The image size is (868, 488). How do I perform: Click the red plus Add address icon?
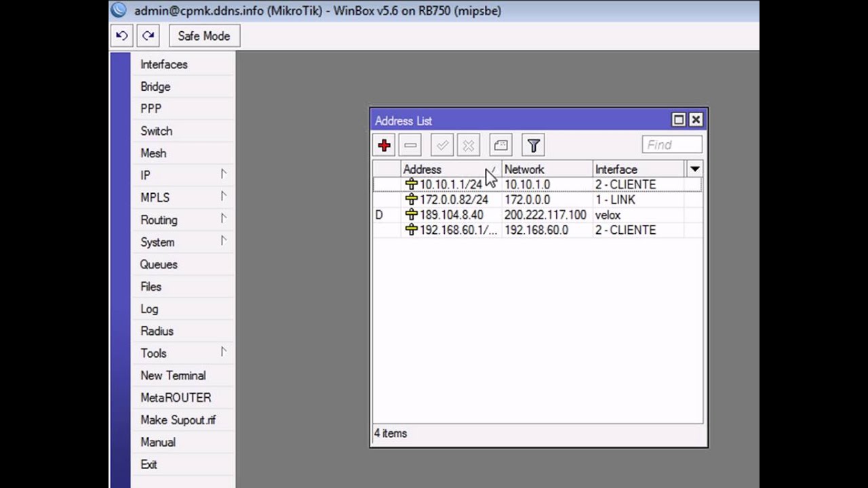[x=384, y=145]
